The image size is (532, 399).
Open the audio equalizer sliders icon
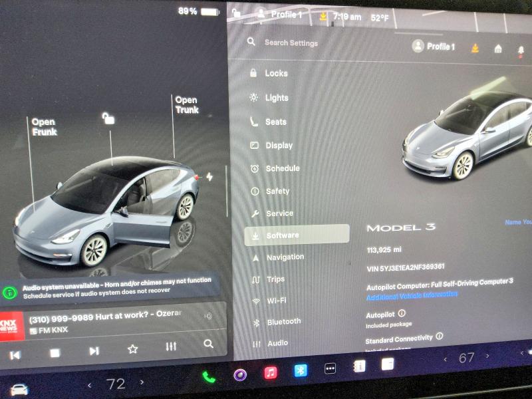click(x=171, y=346)
